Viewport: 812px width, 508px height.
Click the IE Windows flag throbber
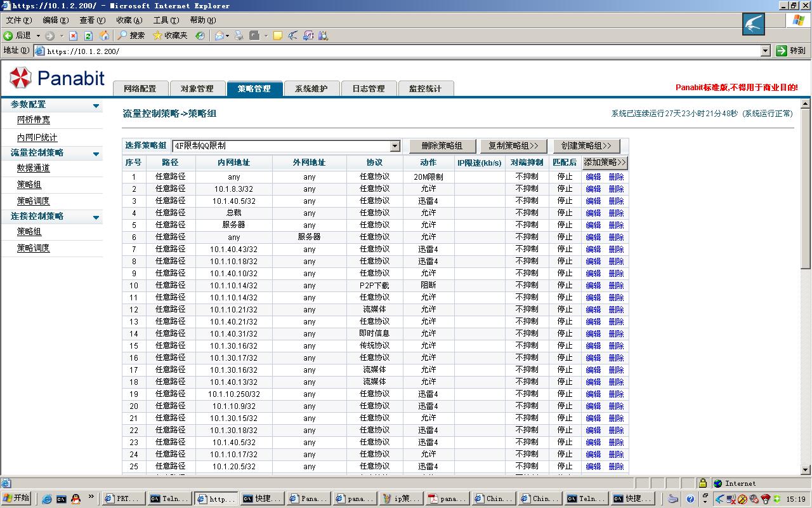coord(799,20)
